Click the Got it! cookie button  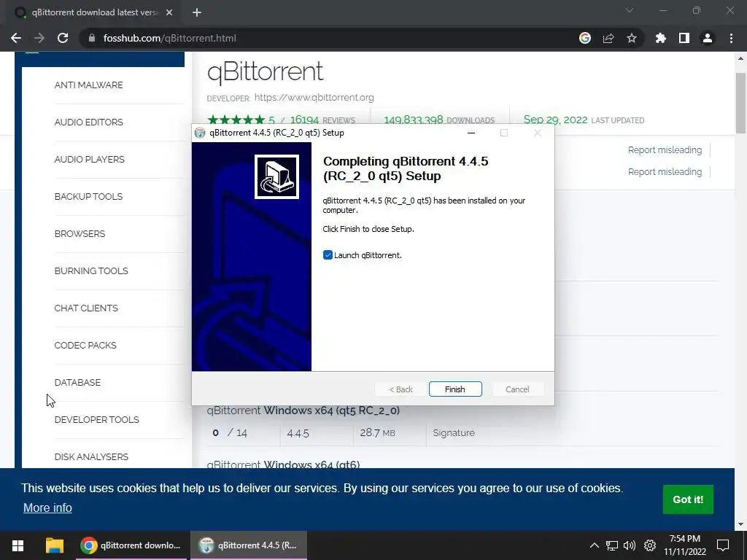click(688, 499)
